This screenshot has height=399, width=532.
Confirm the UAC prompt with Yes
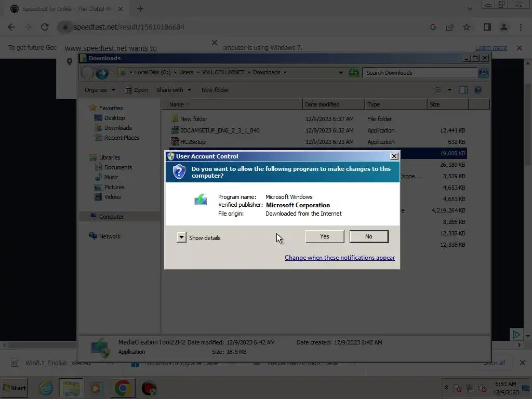325,236
